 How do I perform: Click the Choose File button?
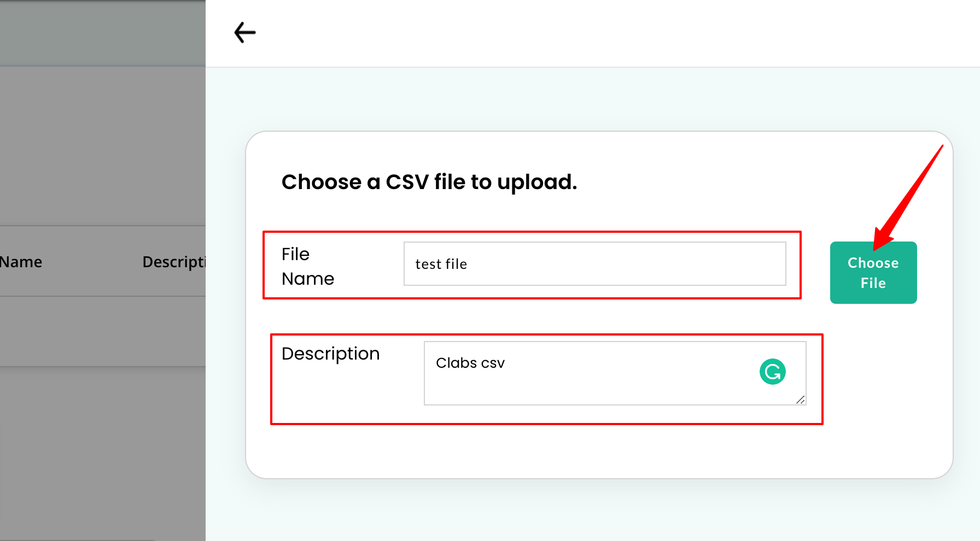[x=873, y=272]
